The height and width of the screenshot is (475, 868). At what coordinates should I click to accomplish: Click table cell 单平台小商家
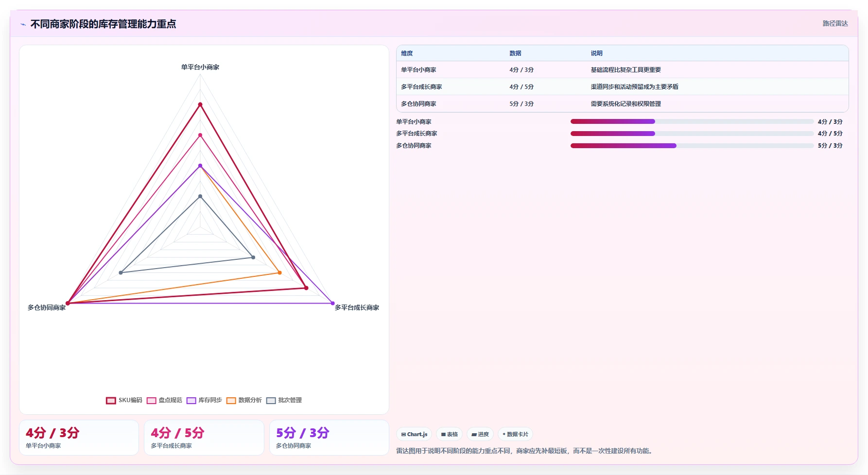coord(418,70)
